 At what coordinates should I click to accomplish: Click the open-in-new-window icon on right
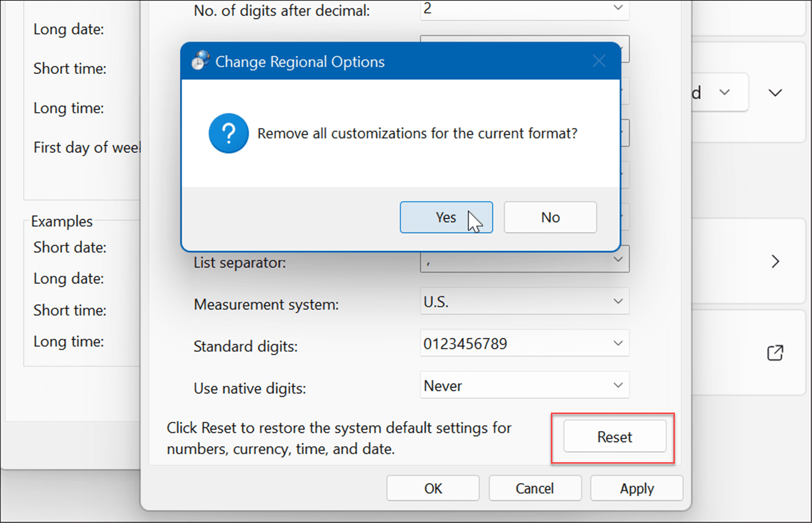pos(775,353)
